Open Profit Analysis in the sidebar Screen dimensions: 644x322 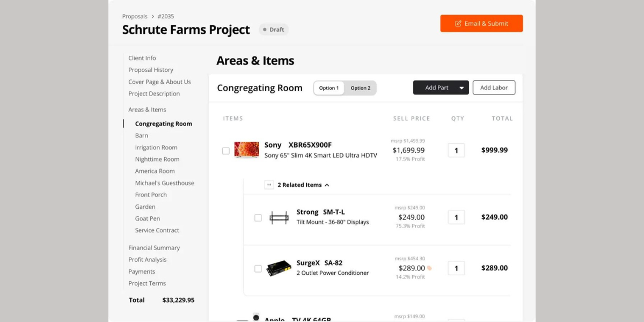click(148, 259)
